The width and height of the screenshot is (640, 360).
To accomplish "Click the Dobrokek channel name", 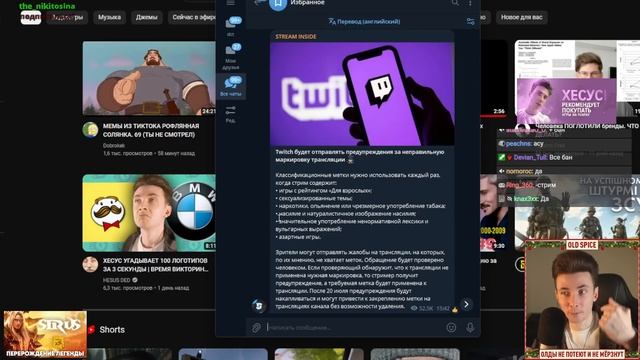I will [114, 145].
